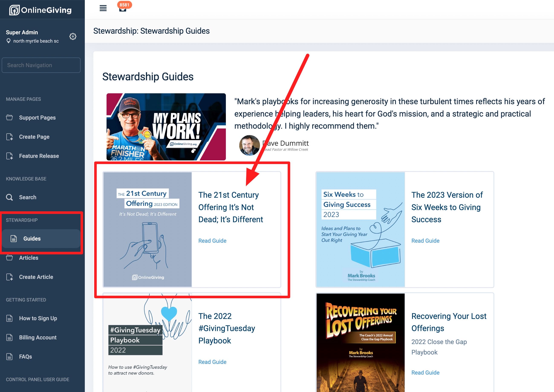Click the north myrtle beach sc location
Viewport: 554px width, 392px height.
coord(36,41)
